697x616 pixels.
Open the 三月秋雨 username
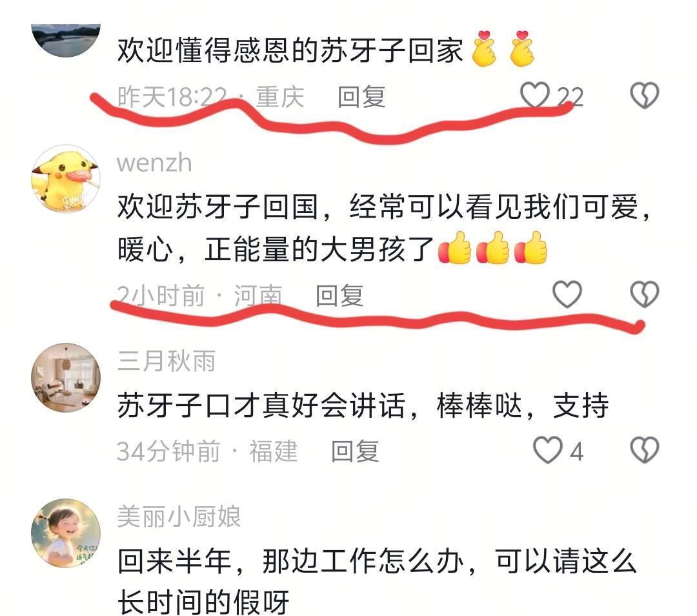click(x=167, y=361)
